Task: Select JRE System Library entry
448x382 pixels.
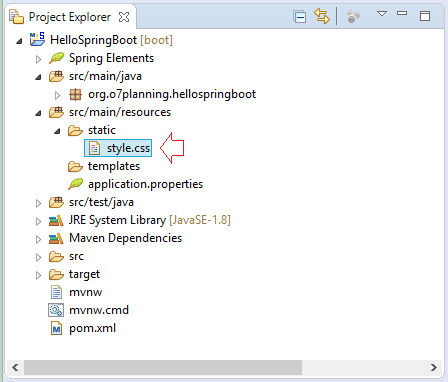Action: coord(139,220)
